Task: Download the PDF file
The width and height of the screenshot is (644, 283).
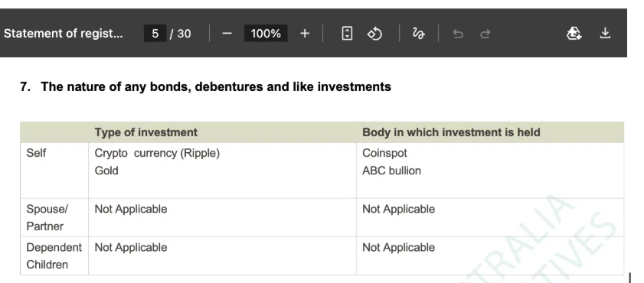Action: coord(605,33)
